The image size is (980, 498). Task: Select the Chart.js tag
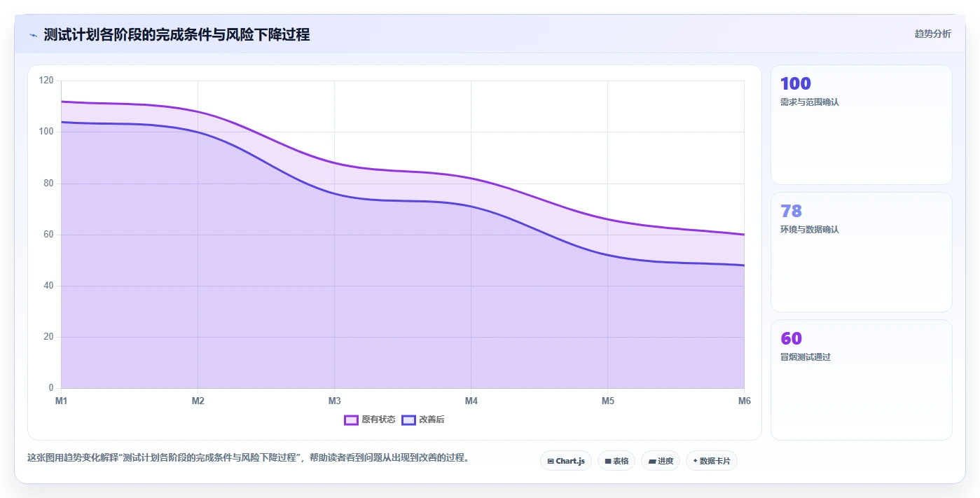(566, 461)
